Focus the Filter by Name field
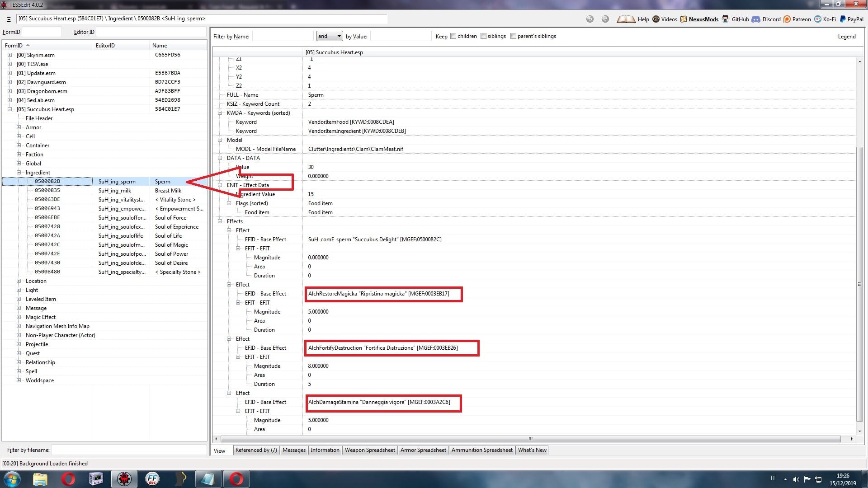868x488 pixels. tap(283, 36)
